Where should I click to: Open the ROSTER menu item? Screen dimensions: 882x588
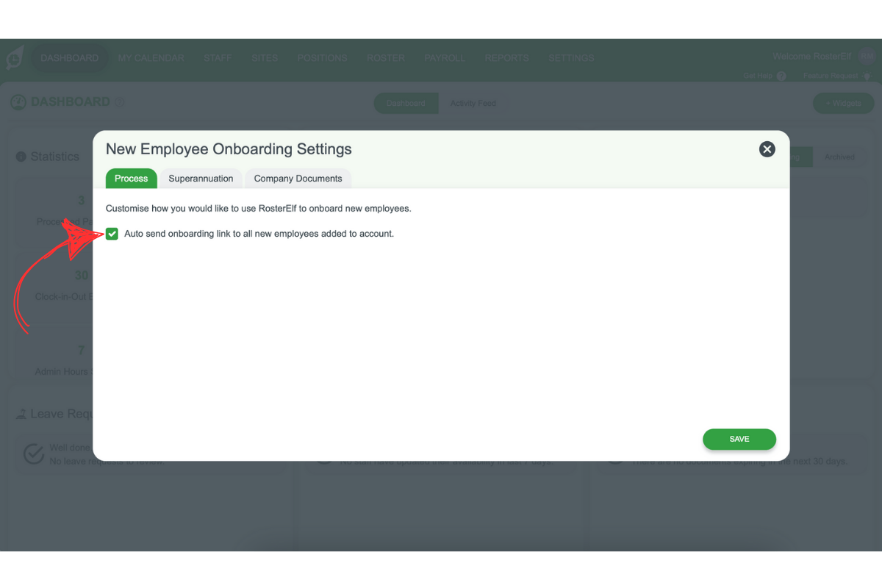point(386,58)
